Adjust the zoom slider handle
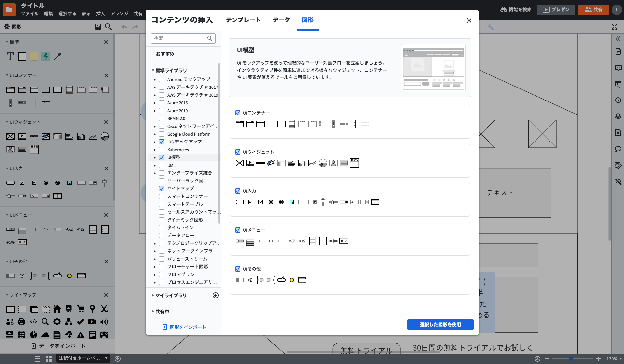Screen dimensions: 624x364 point(571,359)
